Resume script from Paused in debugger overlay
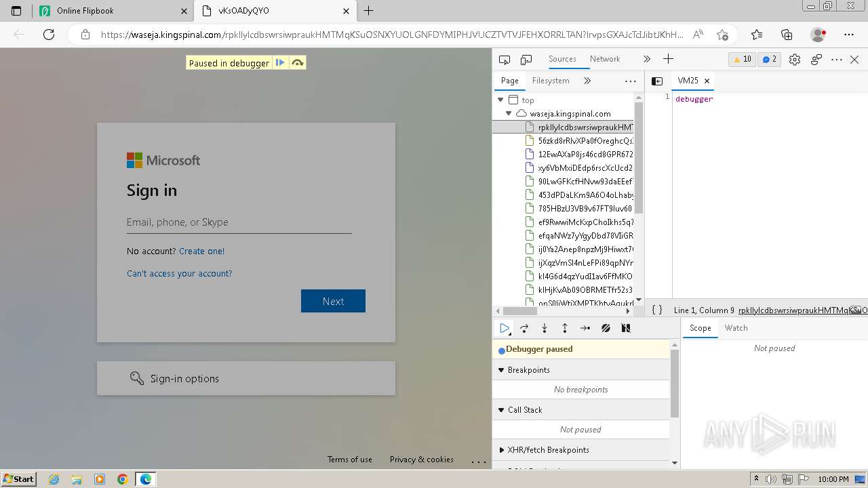 (280, 63)
